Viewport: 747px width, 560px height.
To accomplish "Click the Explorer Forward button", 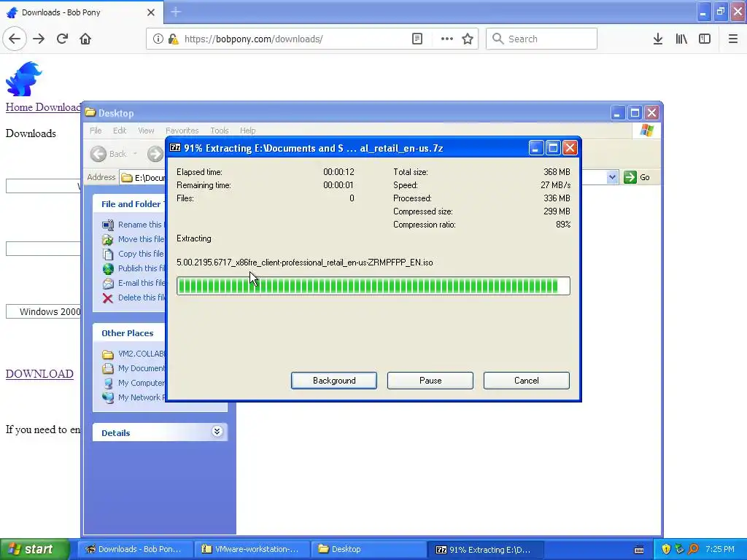I will point(155,154).
